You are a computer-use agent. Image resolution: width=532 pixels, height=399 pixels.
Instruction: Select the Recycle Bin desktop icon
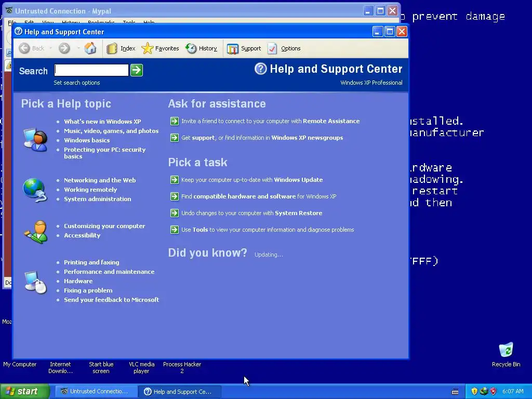(506, 354)
